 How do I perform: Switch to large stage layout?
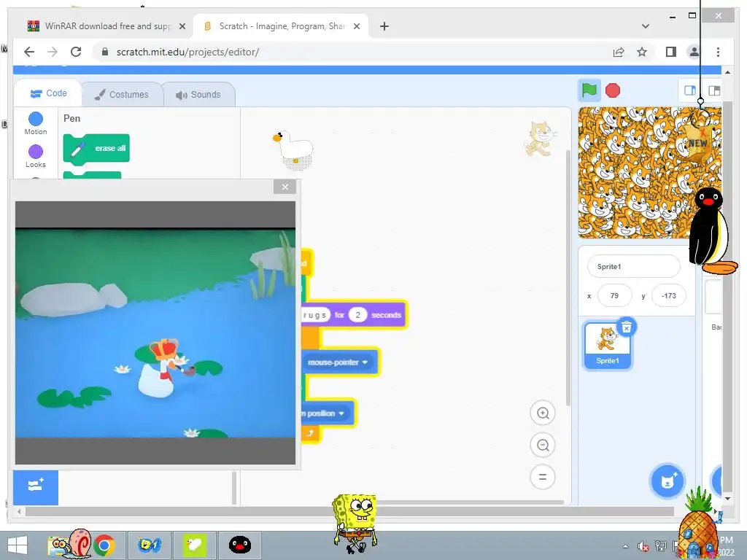(713, 90)
